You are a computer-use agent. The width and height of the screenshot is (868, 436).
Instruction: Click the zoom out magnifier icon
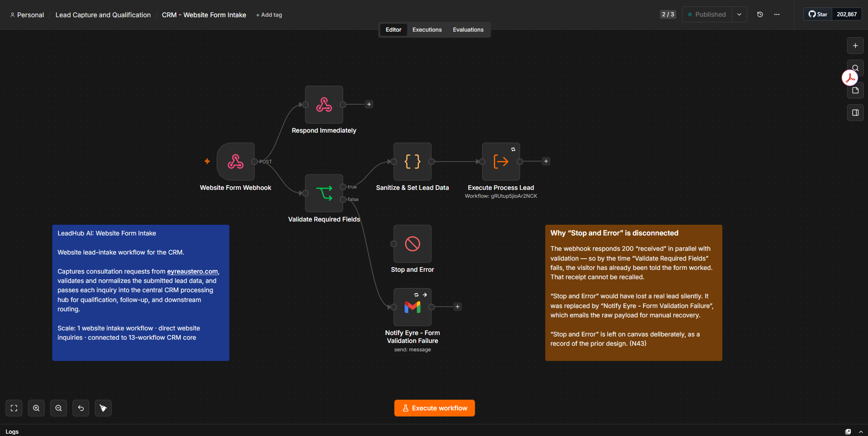tap(59, 408)
